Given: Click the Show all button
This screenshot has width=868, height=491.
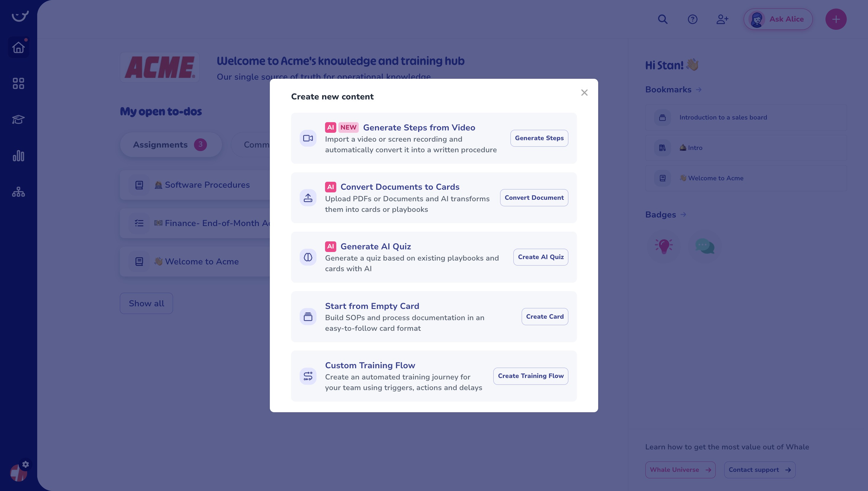Looking at the screenshot, I should [x=146, y=304].
